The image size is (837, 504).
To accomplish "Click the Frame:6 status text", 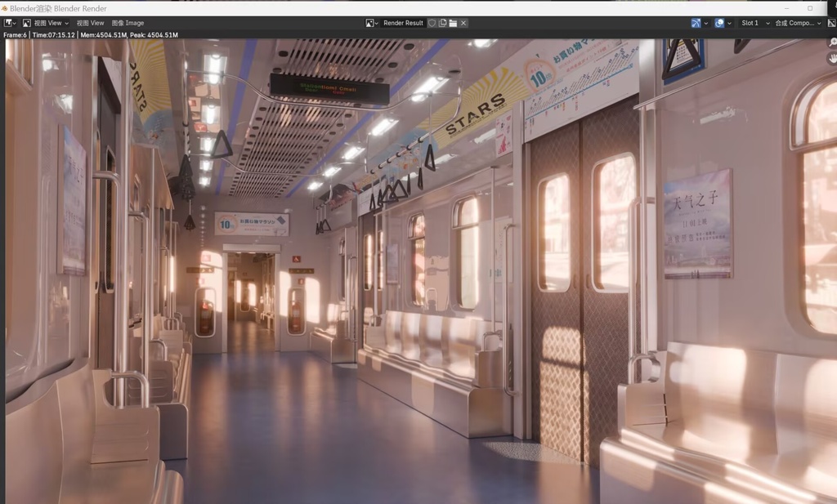I will [x=15, y=34].
